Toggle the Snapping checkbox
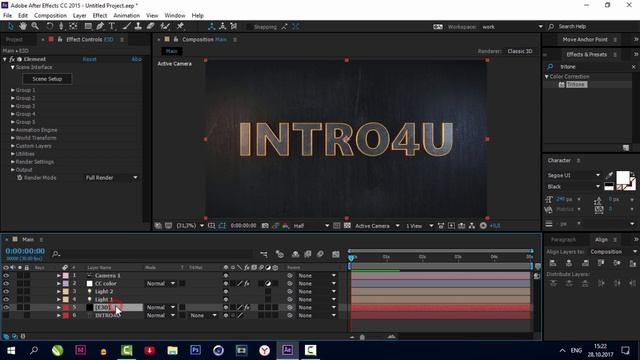640x360 pixels. point(249,27)
